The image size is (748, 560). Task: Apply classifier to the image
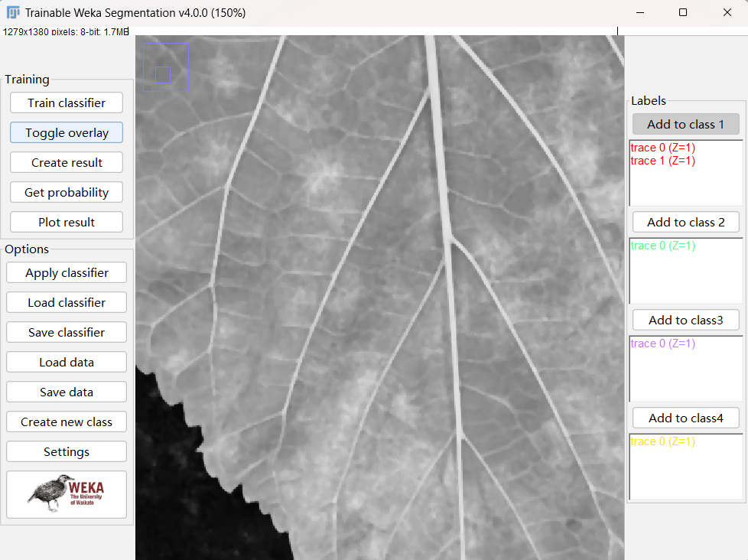66,272
